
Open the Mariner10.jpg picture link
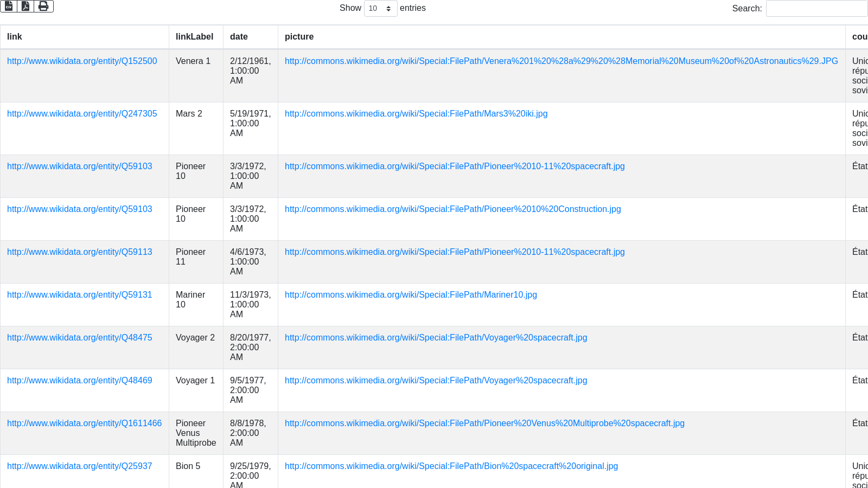(x=411, y=295)
